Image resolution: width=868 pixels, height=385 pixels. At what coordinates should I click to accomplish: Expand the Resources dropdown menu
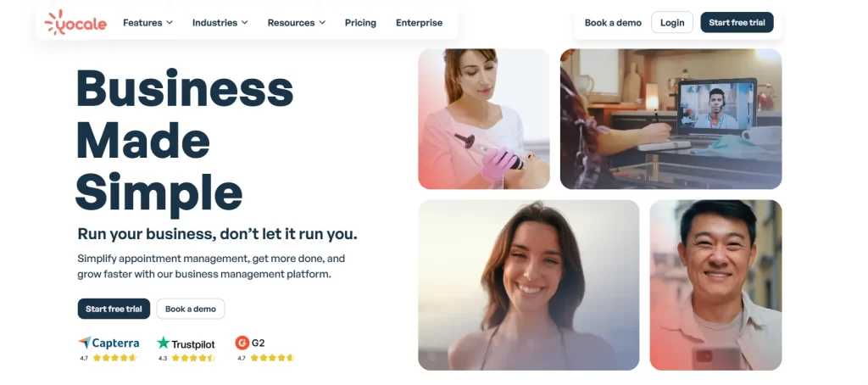tap(296, 23)
